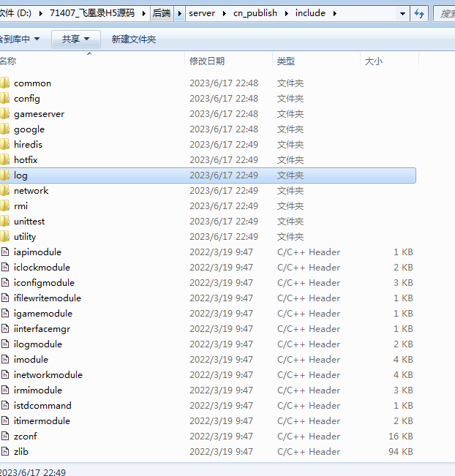The height and width of the screenshot is (476, 455).
Task: Sort by the 大小 column header
Action: (373, 61)
